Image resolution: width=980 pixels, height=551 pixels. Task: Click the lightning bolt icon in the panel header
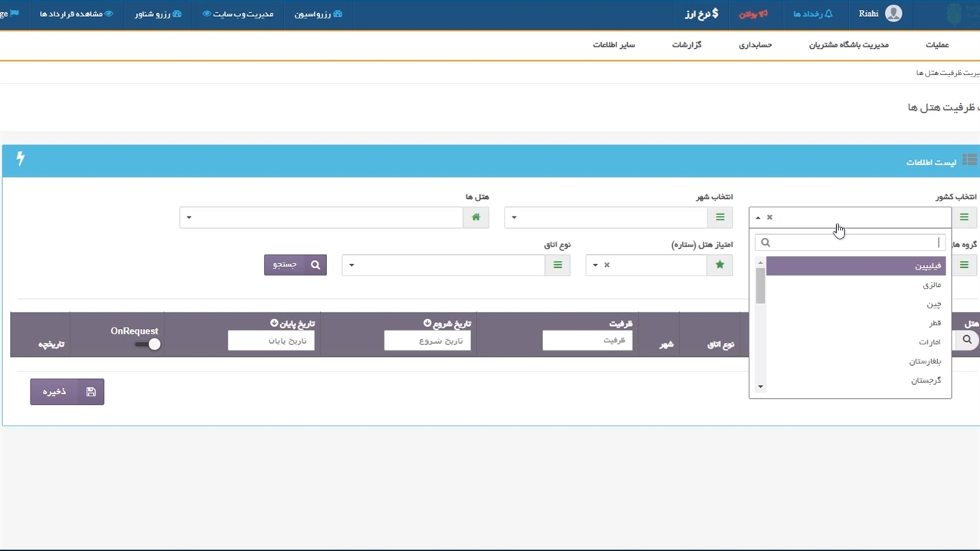coord(21,158)
